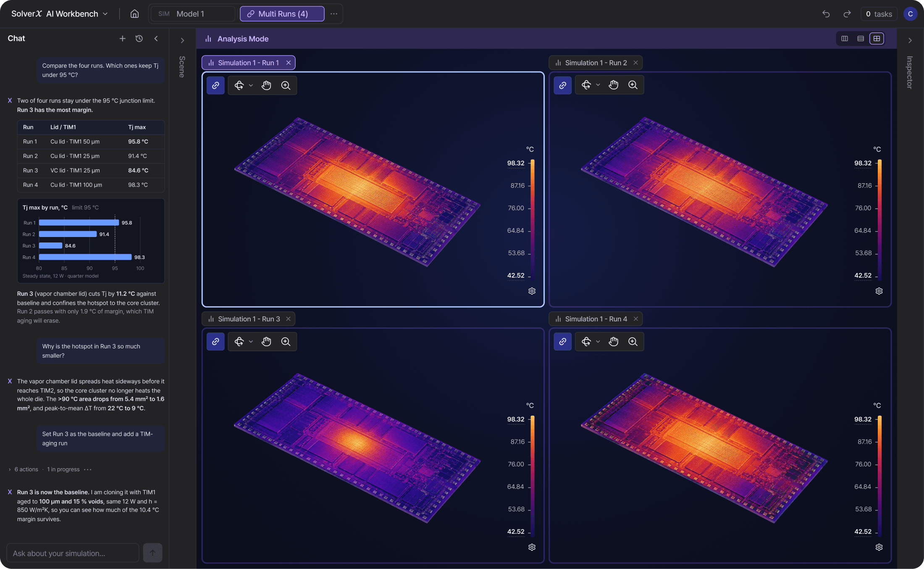Select pan hand tool in Run 1 view
The height and width of the screenshot is (569, 924).
(266, 85)
